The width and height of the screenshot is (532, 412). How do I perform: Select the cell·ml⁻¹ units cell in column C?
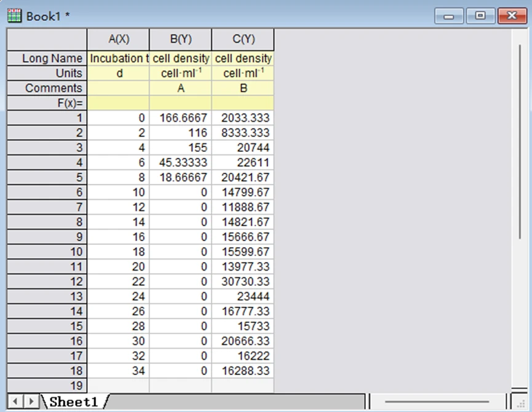pos(243,73)
